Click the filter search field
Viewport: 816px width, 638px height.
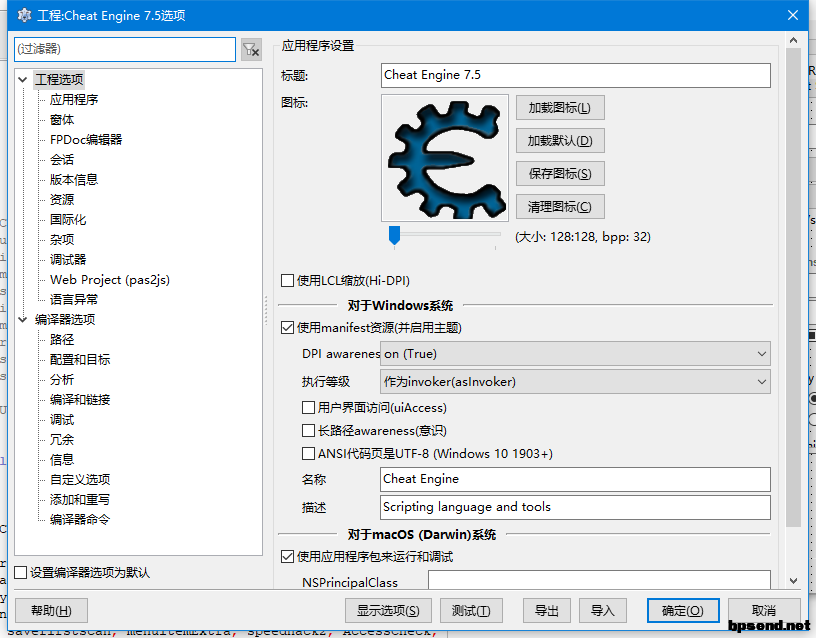(x=125, y=49)
